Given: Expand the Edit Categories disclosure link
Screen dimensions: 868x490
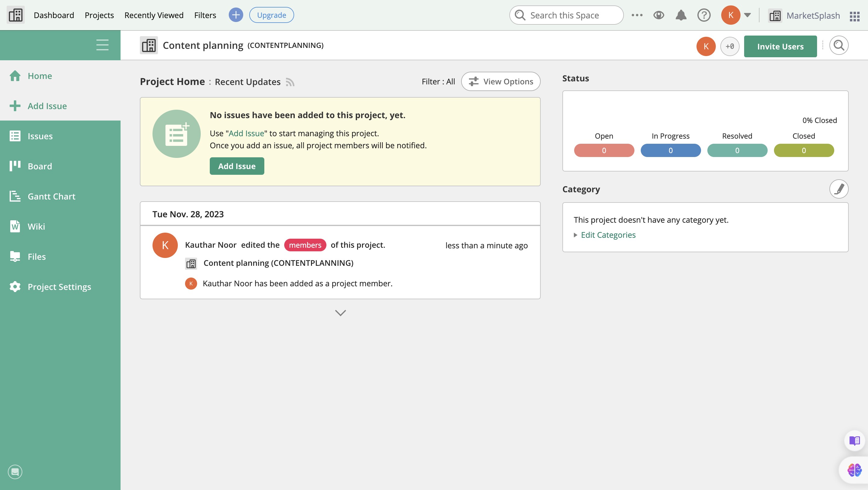Looking at the screenshot, I should (x=608, y=235).
